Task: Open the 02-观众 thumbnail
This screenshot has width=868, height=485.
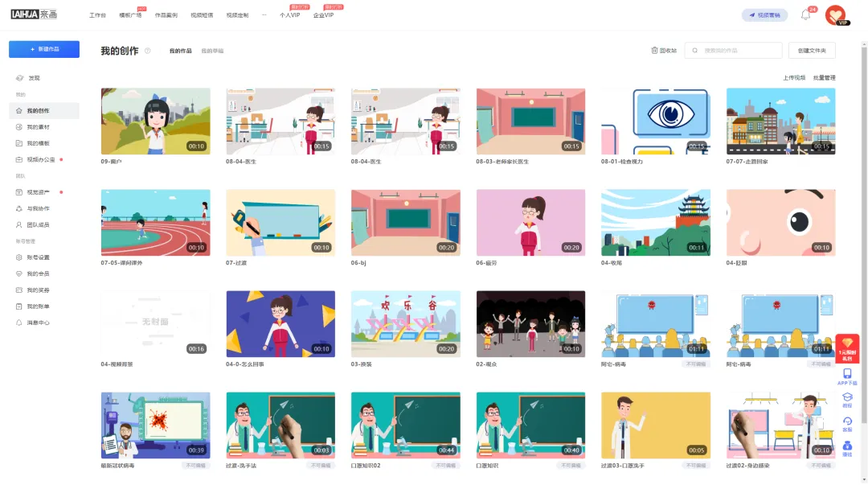Action: point(531,324)
